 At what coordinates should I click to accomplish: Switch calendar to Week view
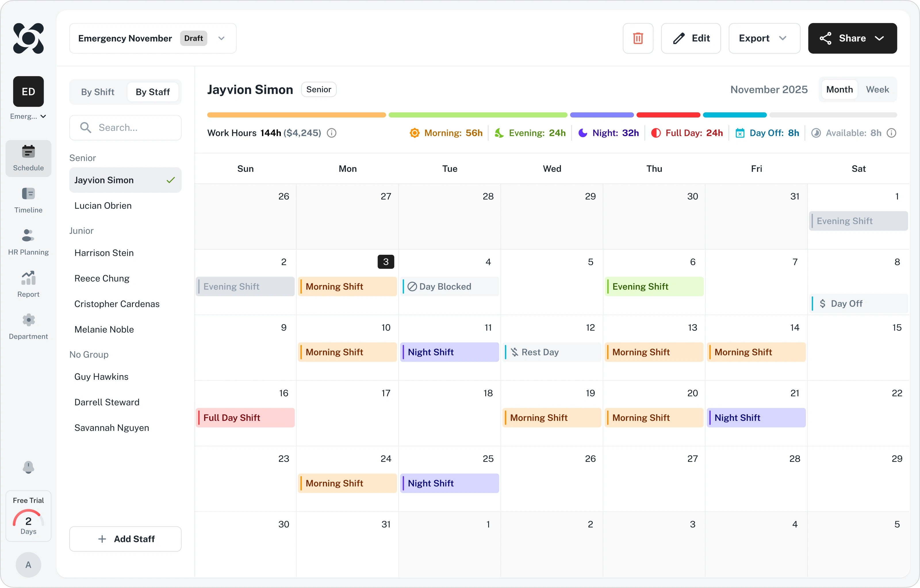point(877,89)
